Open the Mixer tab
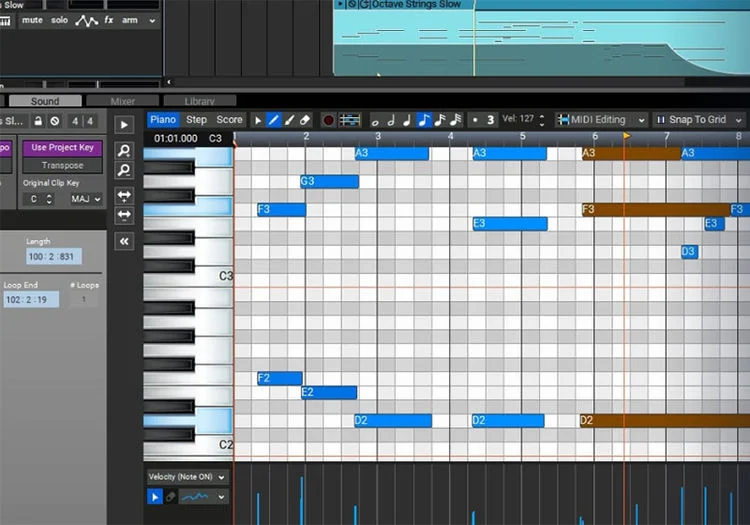This screenshot has width=750, height=525. (x=123, y=101)
